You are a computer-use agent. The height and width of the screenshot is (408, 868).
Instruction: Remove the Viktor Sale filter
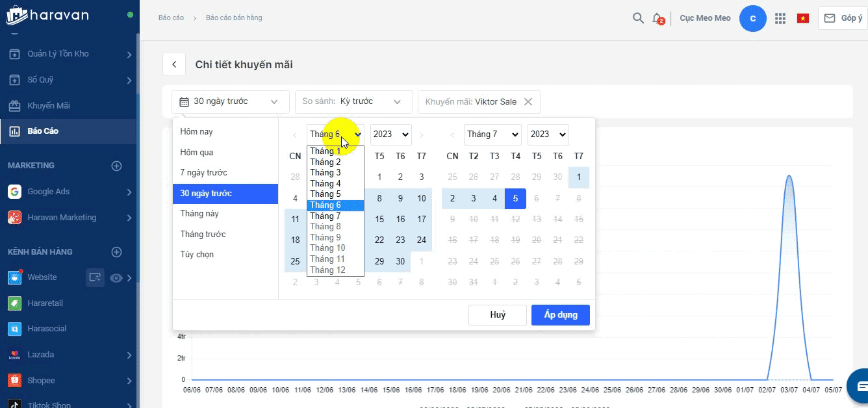coord(528,101)
